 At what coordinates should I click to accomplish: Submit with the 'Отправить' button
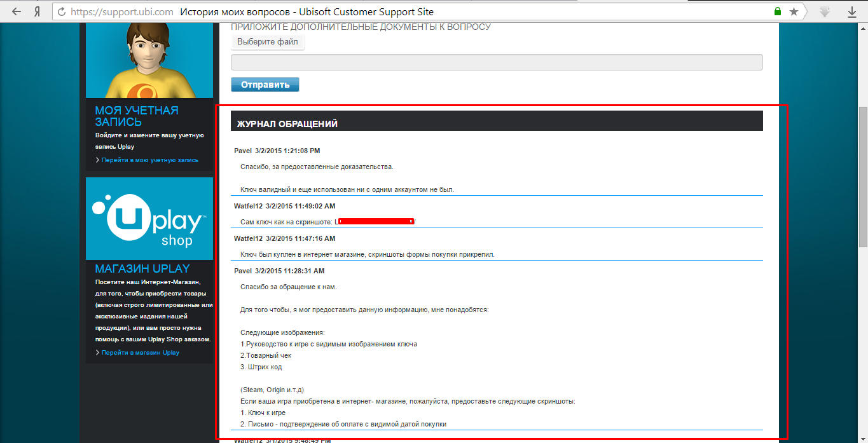pyautogui.click(x=265, y=85)
